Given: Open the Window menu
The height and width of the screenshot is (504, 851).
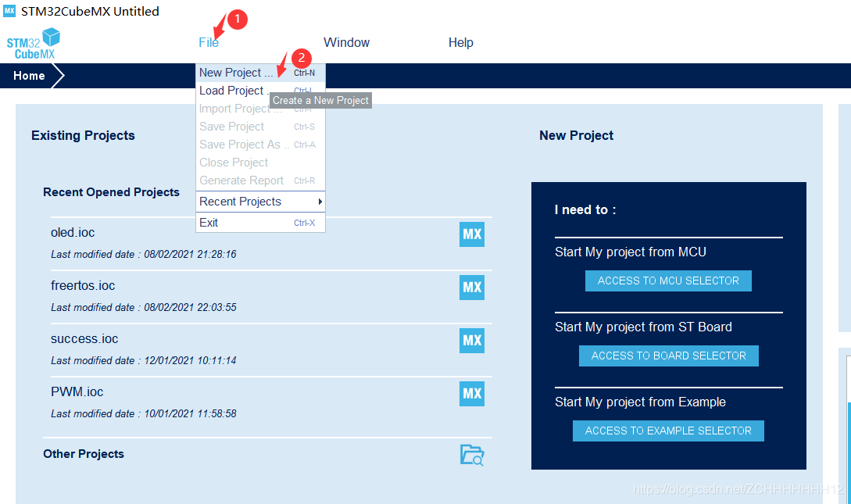Looking at the screenshot, I should [346, 42].
